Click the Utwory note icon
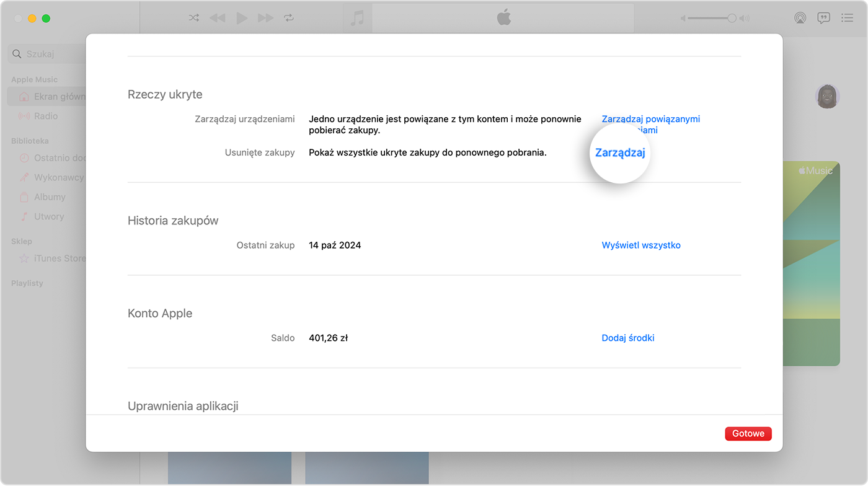 (x=24, y=216)
